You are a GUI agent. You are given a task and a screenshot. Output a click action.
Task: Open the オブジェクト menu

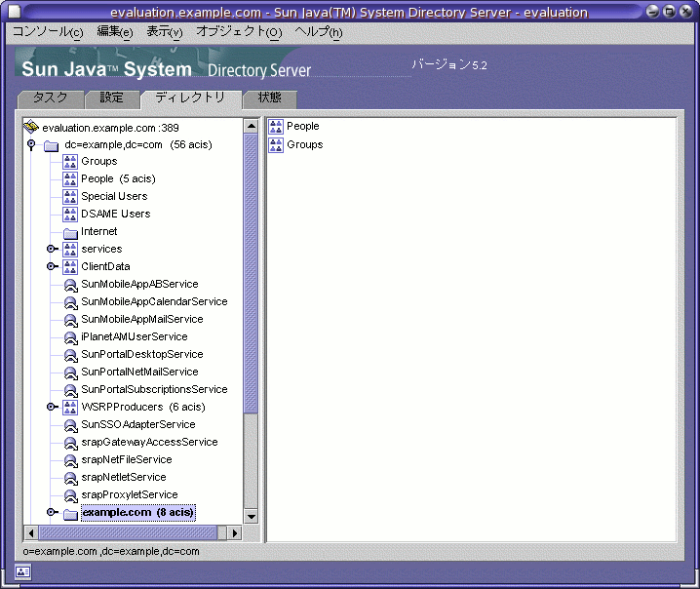click(x=239, y=32)
